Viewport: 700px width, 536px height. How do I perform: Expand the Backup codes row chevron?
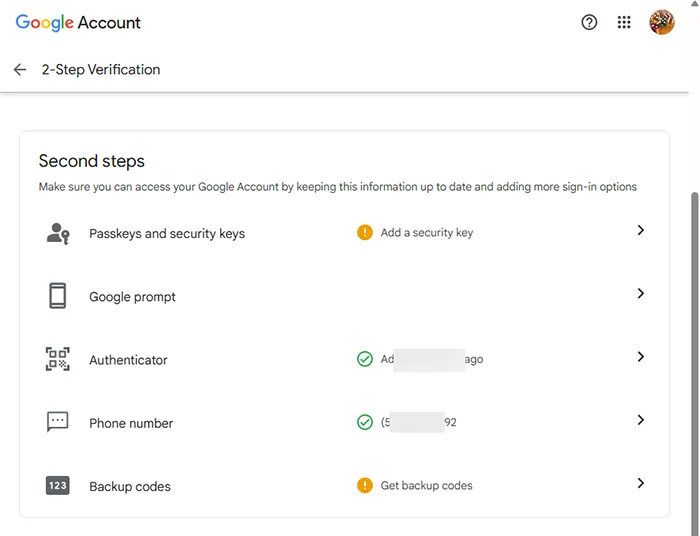[641, 483]
